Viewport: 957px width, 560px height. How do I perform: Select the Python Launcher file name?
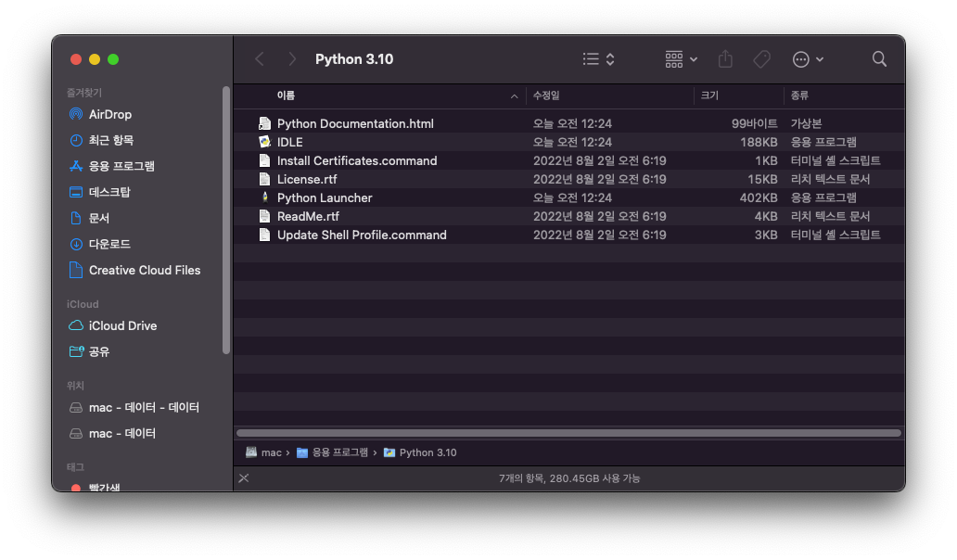pos(325,197)
